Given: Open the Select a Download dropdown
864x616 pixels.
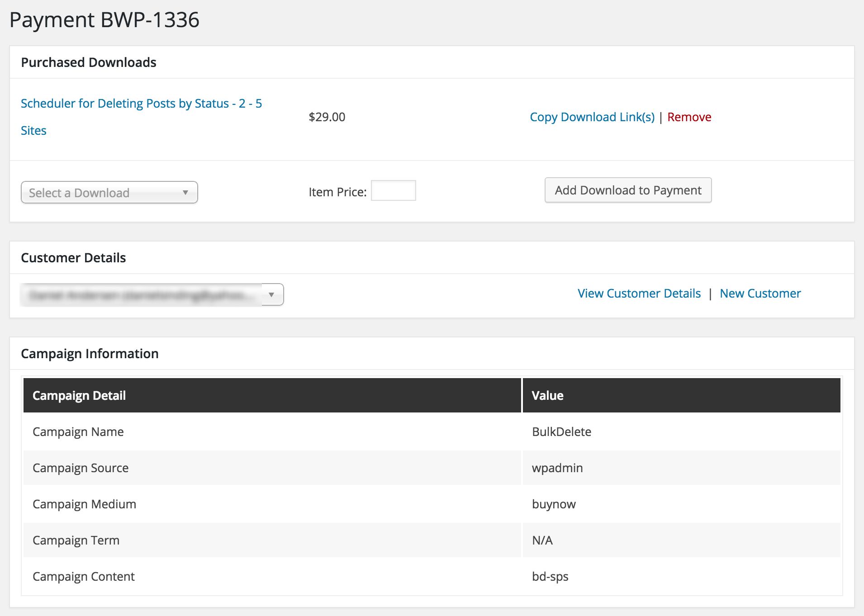Looking at the screenshot, I should tap(109, 193).
